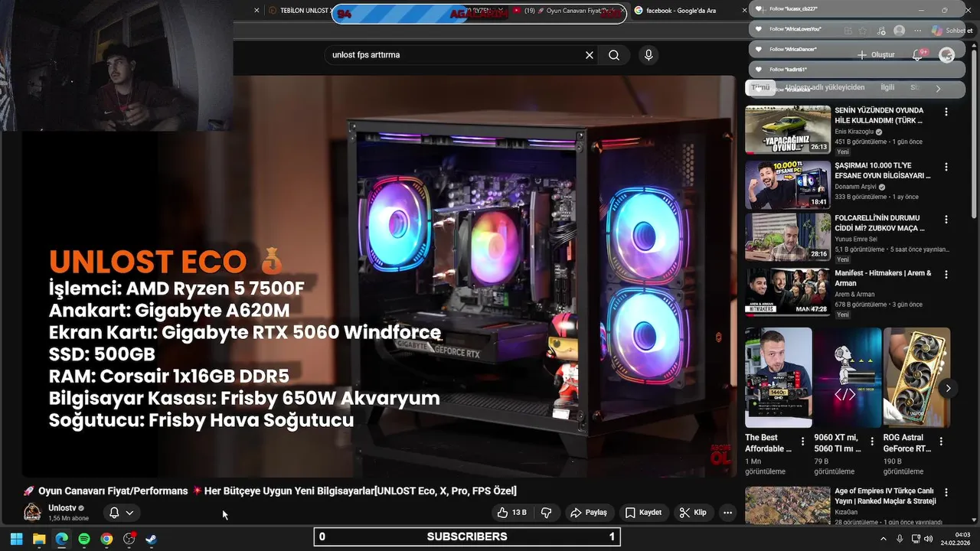The height and width of the screenshot is (551, 980).
Task: Open the Arem & Arman channel link
Action: tap(854, 294)
